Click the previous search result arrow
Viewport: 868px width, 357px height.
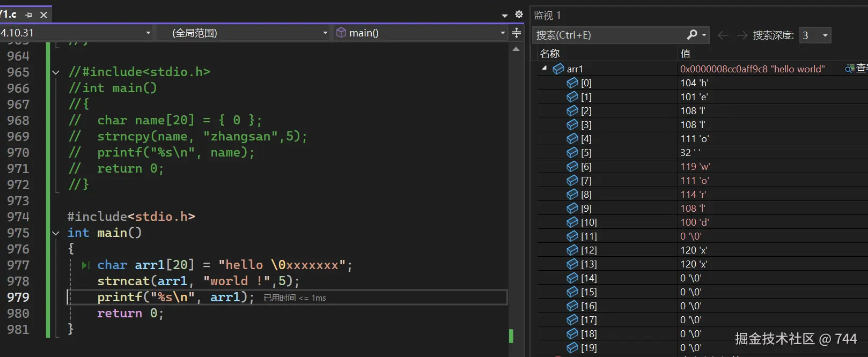(723, 35)
